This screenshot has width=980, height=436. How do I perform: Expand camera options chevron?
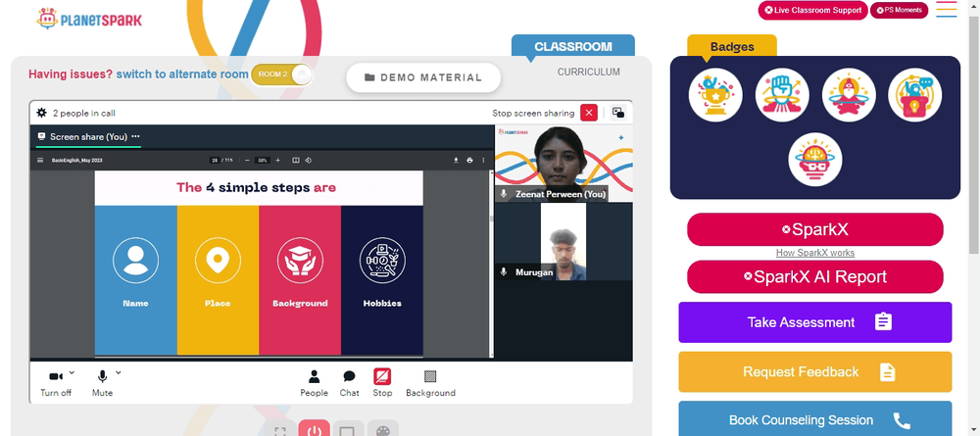tap(72, 373)
